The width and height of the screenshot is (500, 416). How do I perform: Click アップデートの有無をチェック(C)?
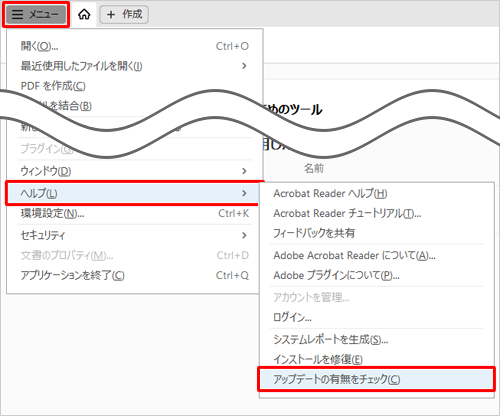(x=377, y=379)
